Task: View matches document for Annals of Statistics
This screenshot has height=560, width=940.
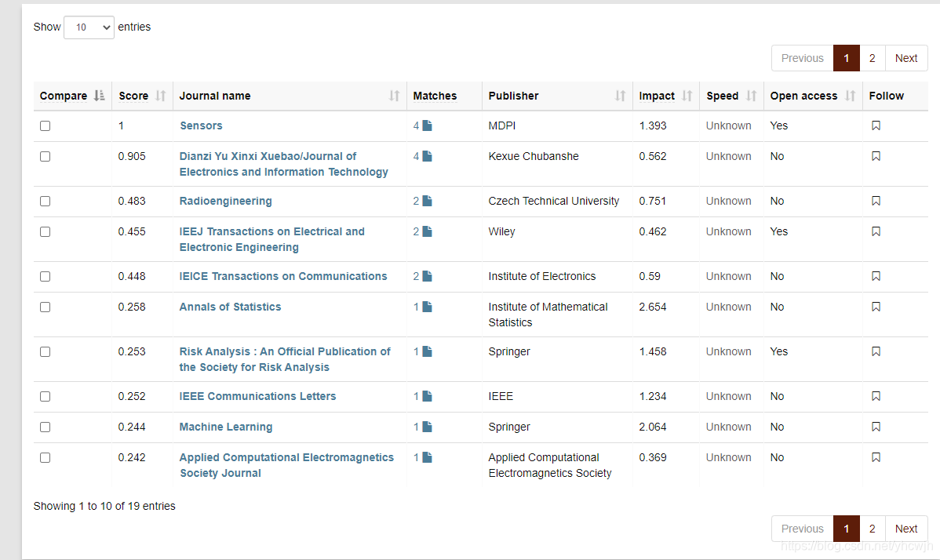Action: pyautogui.click(x=427, y=307)
